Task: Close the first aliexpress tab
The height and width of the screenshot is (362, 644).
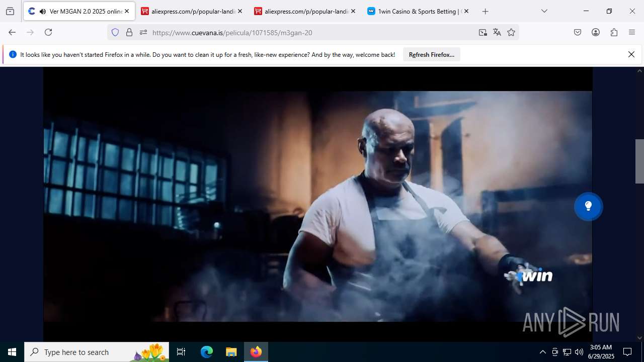Action: (240, 11)
